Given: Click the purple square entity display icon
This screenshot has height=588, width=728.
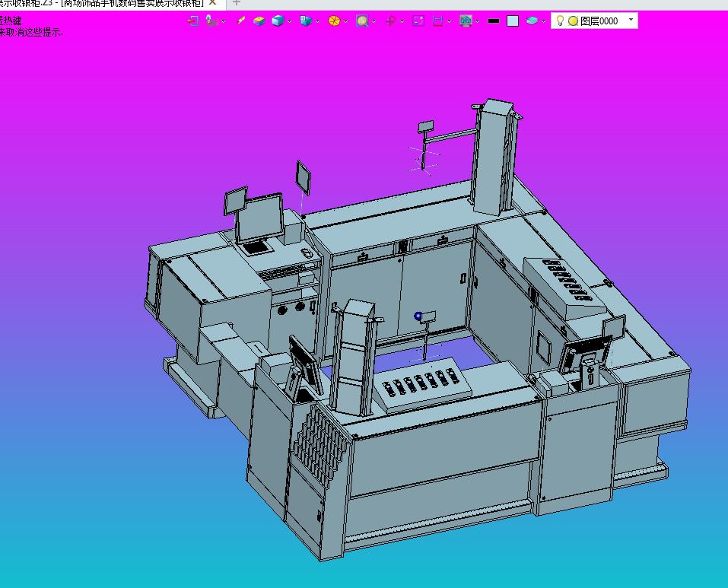Looking at the screenshot, I should (418, 21).
